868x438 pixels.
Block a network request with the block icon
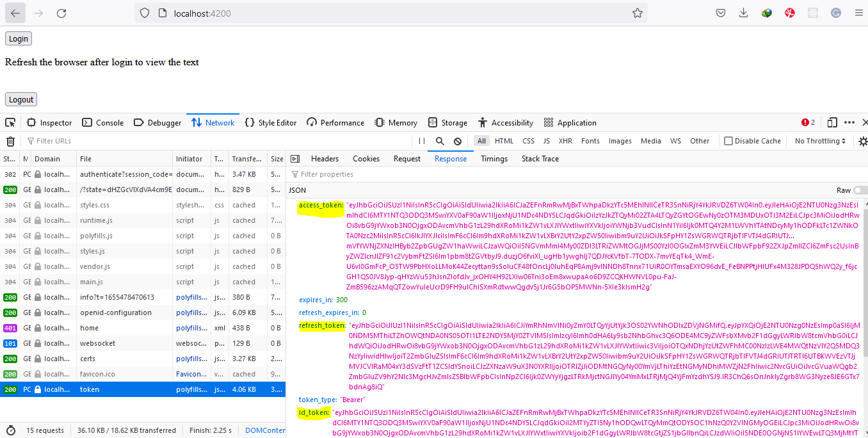[456, 140]
